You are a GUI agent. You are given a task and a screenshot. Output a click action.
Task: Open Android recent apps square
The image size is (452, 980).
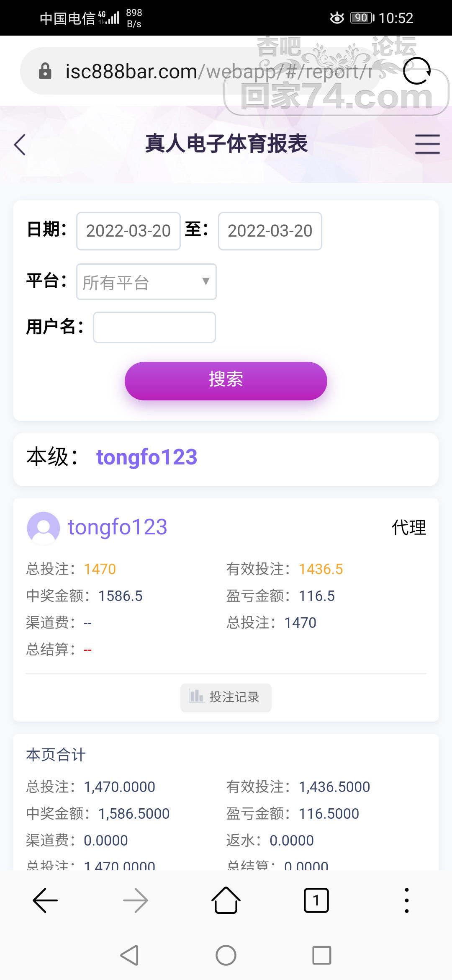[x=322, y=955]
